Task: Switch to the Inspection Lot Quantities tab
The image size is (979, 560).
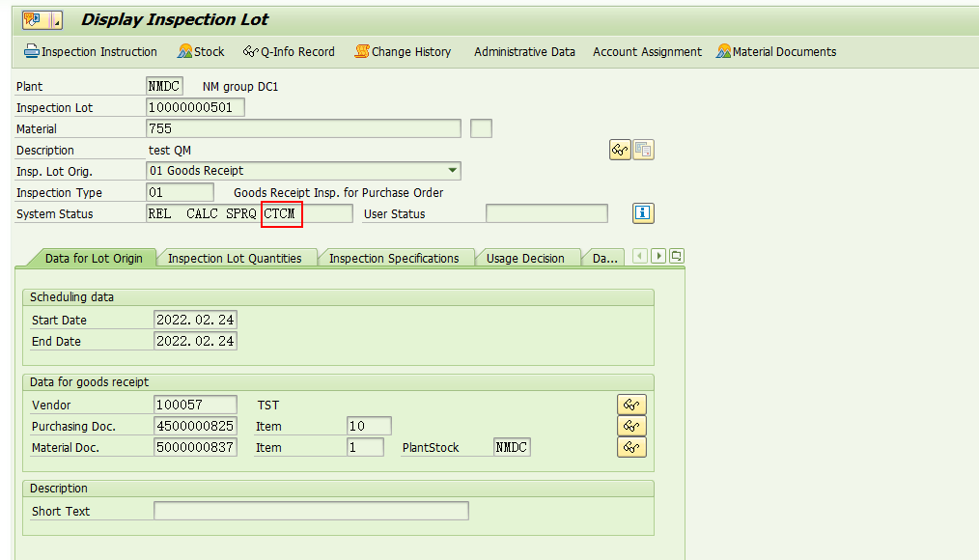Action: 233,258
